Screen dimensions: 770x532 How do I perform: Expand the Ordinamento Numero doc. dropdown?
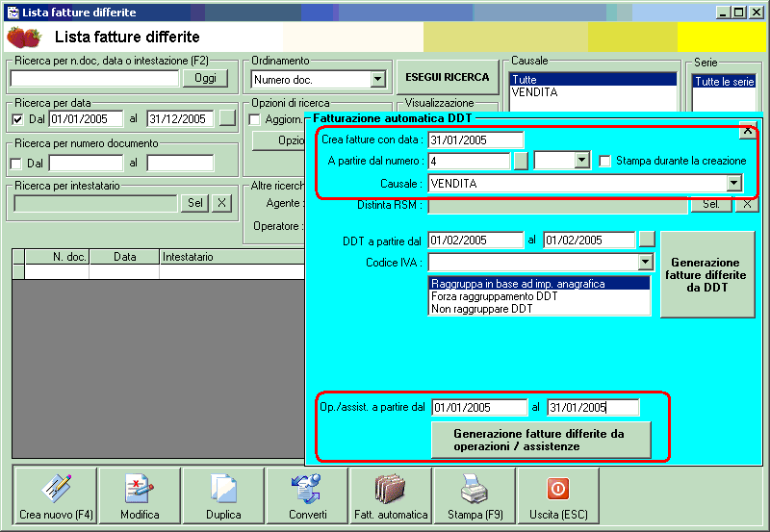(x=377, y=79)
